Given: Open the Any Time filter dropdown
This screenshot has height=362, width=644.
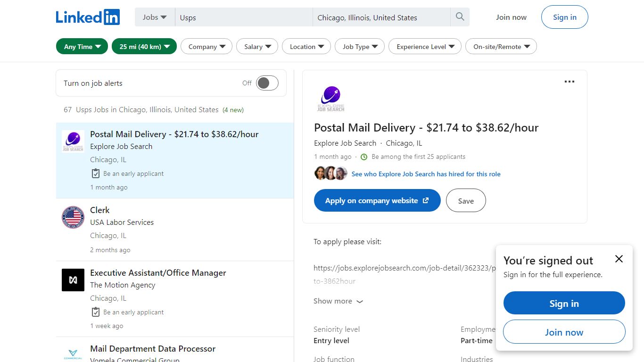Looking at the screenshot, I should click(x=82, y=46).
